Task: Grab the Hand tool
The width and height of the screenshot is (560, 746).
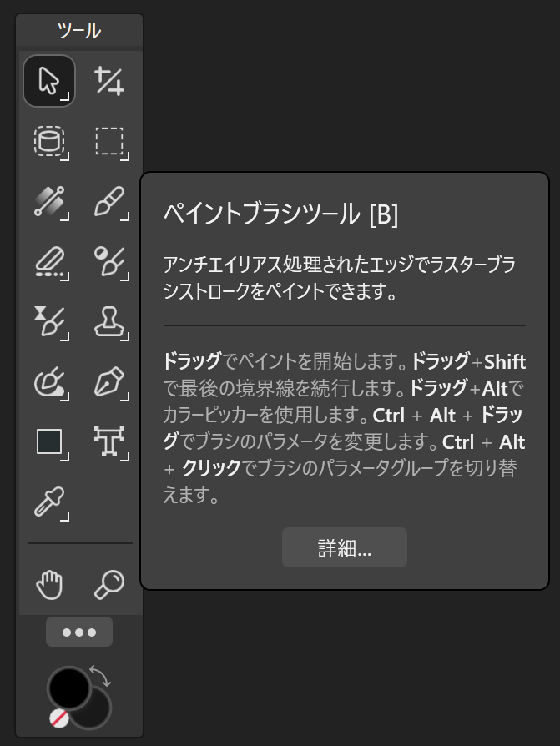Action: tap(50, 584)
